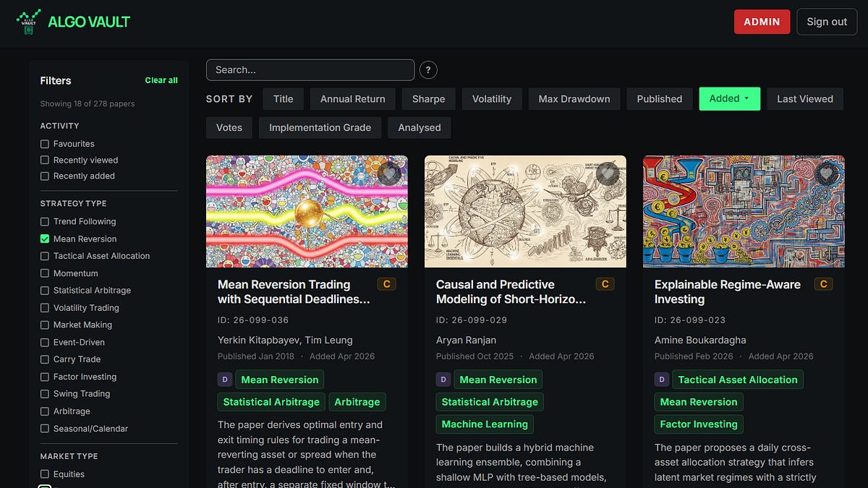Check the Tactical Asset Allocation filter
The width and height of the screenshot is (868, 488).
pos(45,256)
